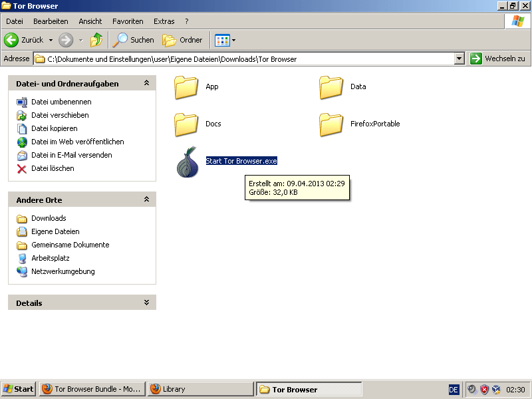Open the ? help menu
Screen dimensions: 532x399
tap(187, 21)
